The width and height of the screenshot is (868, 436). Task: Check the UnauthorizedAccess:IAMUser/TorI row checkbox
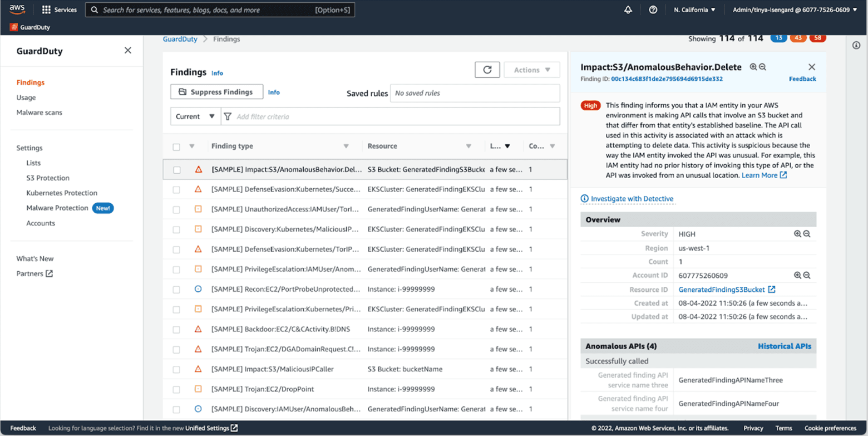(176, 210)
